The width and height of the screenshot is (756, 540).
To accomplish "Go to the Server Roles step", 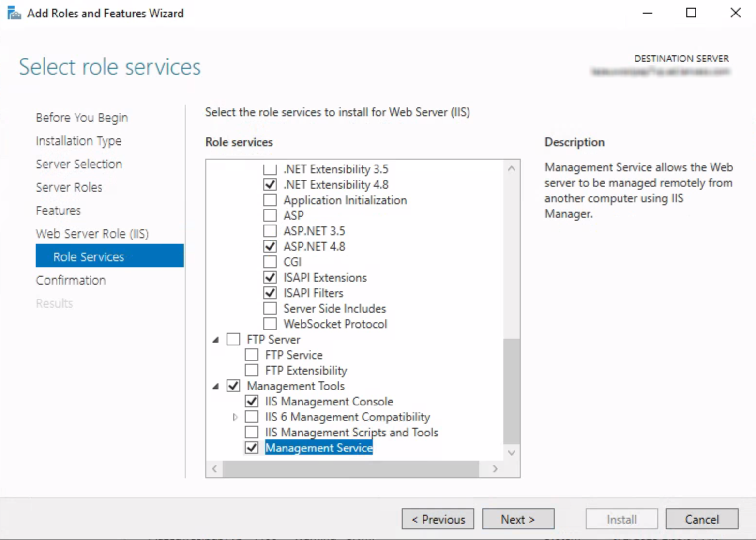I will tap(69, 187).
